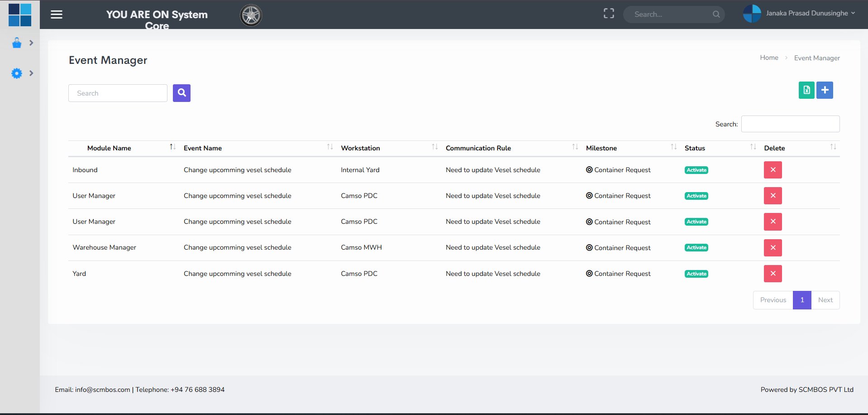Go to Home breadcrumb link
Image resolution: width=868 pixels, height=415 pixels.
coord(769,58)
